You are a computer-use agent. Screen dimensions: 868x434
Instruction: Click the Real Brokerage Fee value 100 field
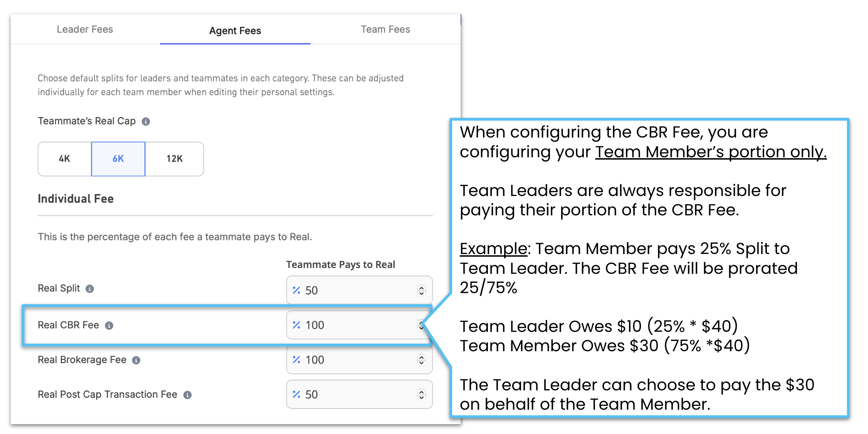[x=359, y=360]
